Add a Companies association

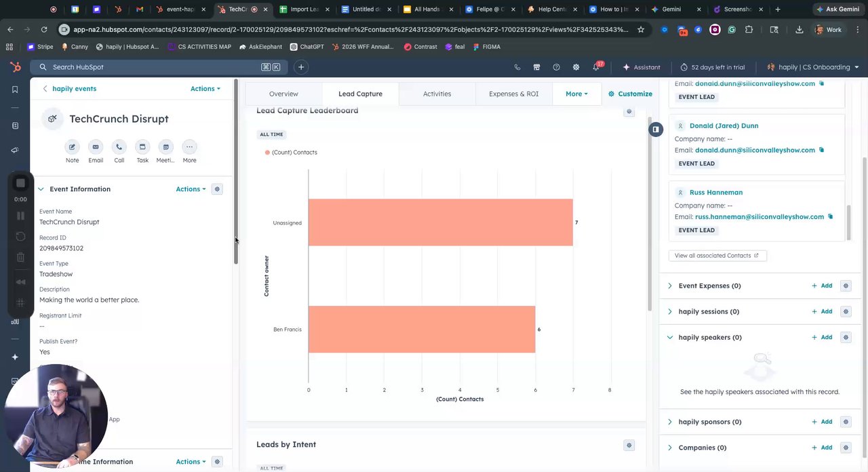822,448
